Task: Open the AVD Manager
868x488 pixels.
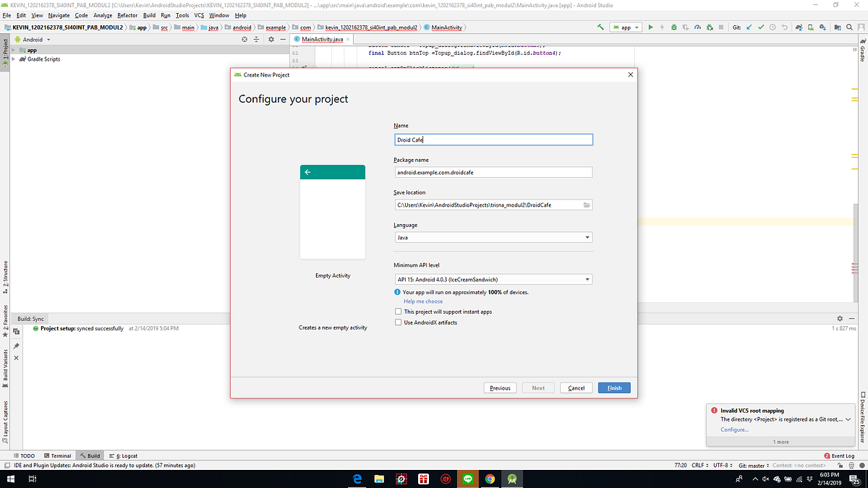Action: [x=811, y=27]
